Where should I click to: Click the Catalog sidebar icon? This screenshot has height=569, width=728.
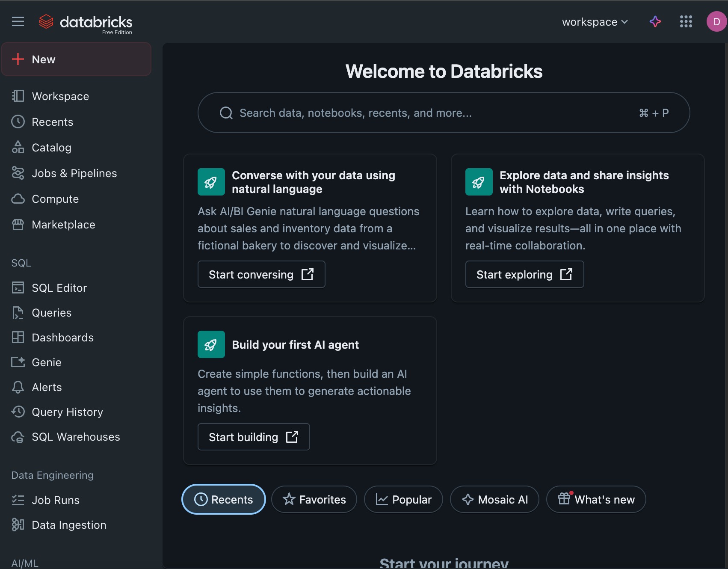click(x=18, y=147)
